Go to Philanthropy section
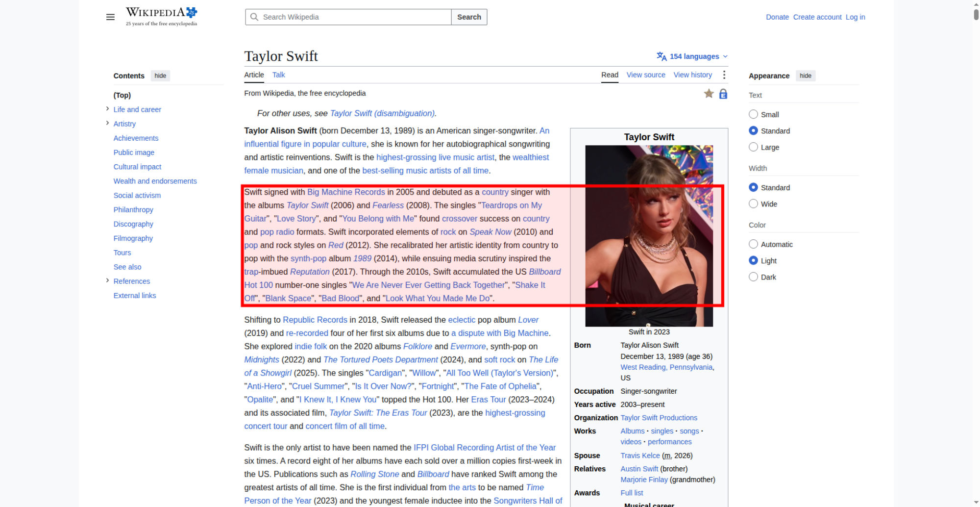 [x=133, y=209]
